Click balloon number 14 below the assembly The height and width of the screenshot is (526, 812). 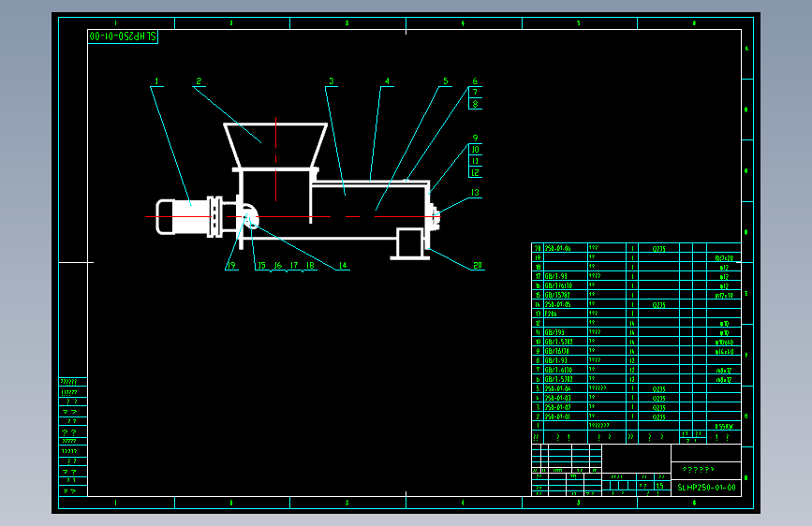343,265
